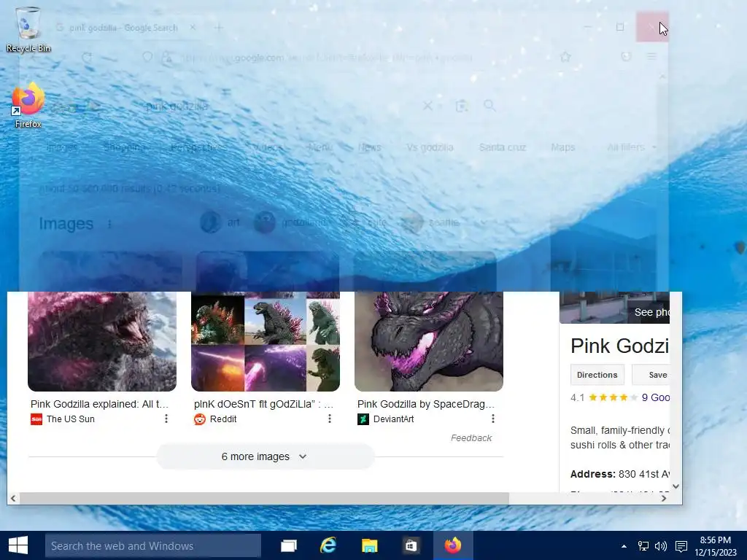Open Task View from the taskbar
The image size is (747, 560).
(x=289, y=545)
